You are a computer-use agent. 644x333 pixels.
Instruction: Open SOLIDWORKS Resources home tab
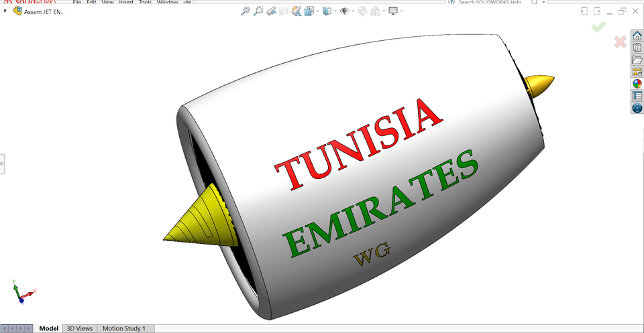tap(637, 36)
